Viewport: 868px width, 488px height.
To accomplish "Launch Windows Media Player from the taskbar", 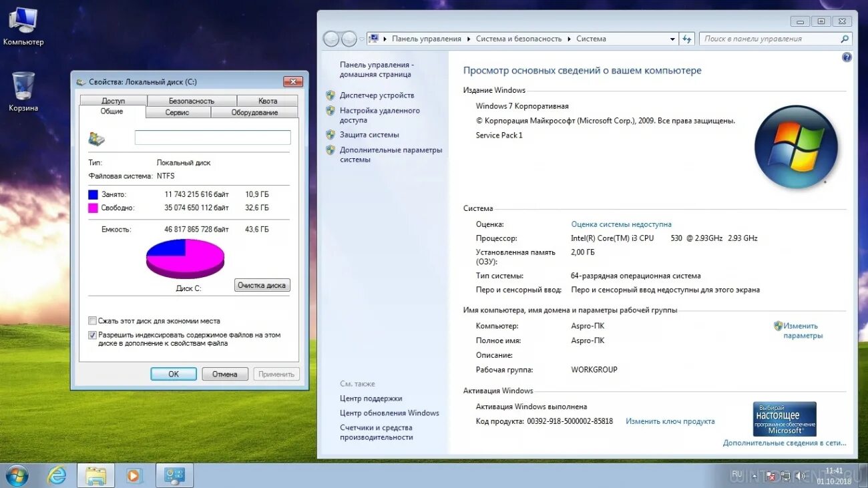I will pyautogui.click(x=134, y=475).
